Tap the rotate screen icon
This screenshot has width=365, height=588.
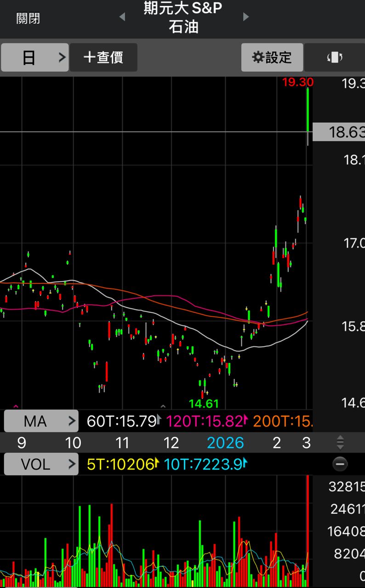point(335,57)
